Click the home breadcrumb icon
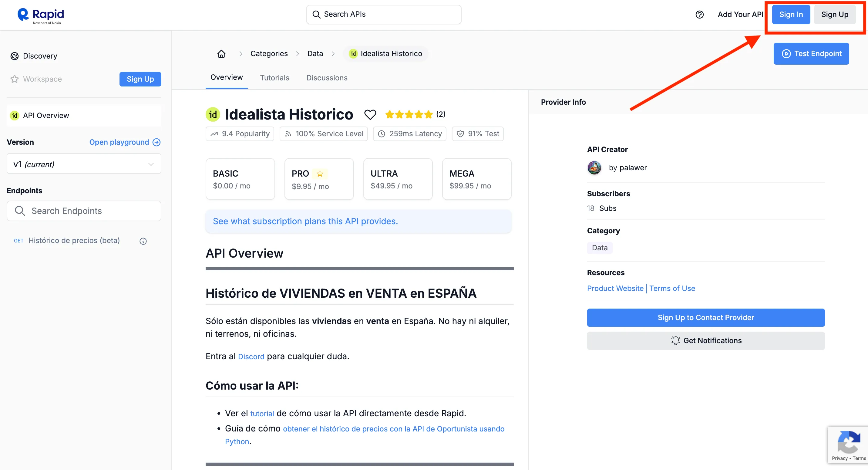This screenshot has height=470, width=868. point(221,54)
